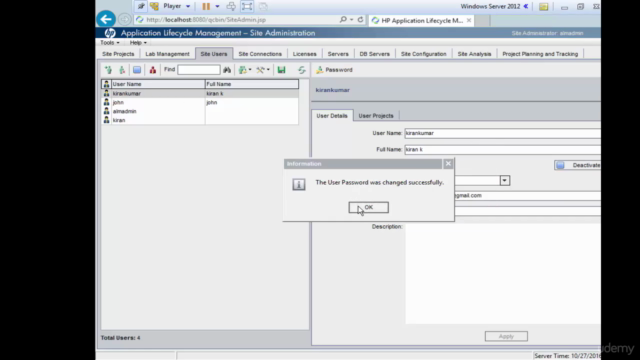Click the email field ending gmail.com
640x360 pixels.
click(x=527, y=196)
